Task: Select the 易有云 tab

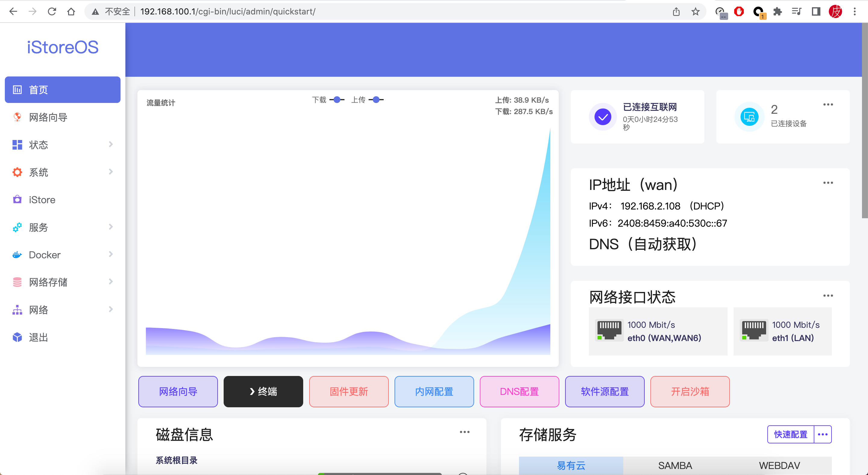Action: 571,466
